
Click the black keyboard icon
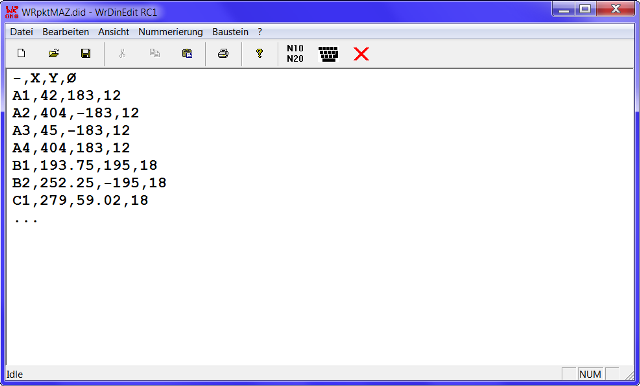pos(328,54)
